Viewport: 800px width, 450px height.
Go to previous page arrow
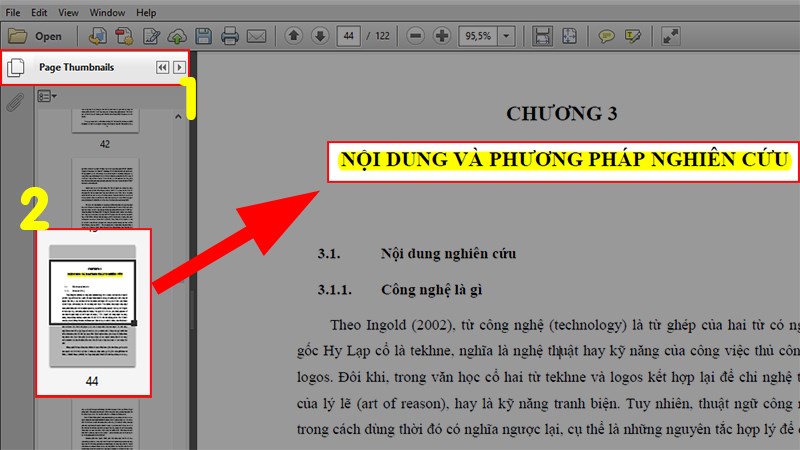(x=293, y=36)
